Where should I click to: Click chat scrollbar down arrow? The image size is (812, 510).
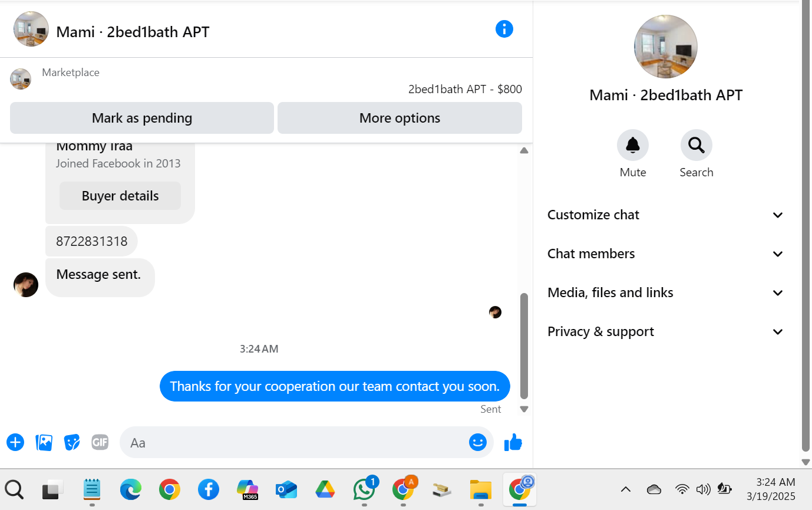tap(524, 409)
